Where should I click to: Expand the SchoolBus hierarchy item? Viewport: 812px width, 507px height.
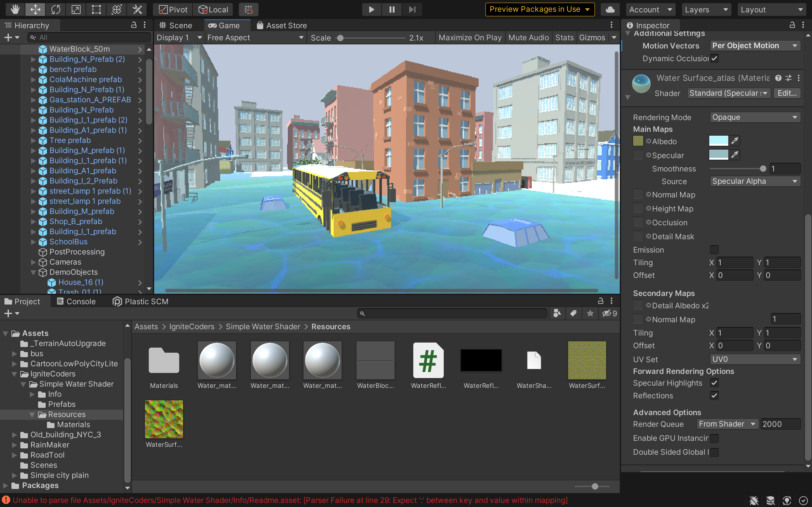tap(33, 242)
